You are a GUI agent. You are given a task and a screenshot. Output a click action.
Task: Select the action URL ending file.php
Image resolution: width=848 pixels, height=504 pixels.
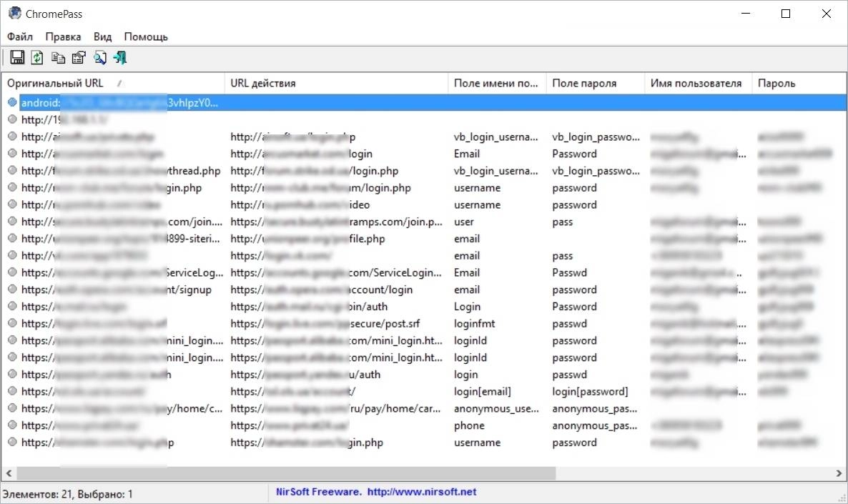coord(307,239)
